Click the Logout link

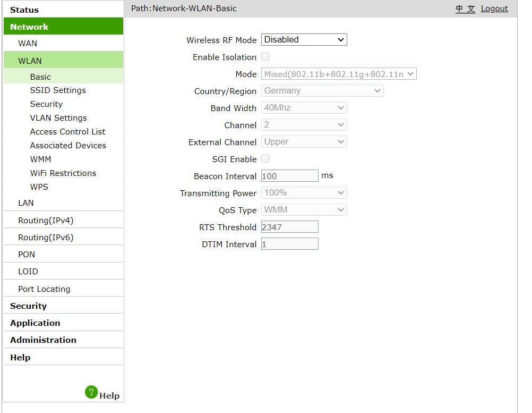click(494, 9)
